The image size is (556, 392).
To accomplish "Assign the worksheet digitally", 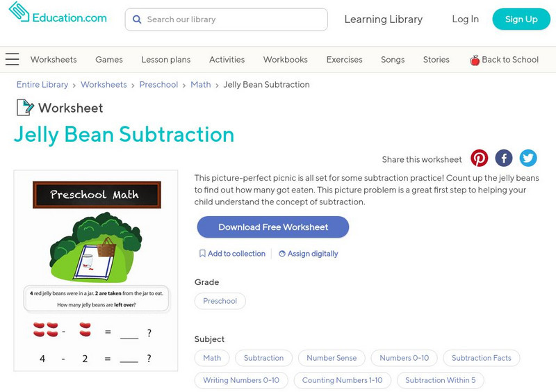I will pyautogui.click(x=309, y=254).
